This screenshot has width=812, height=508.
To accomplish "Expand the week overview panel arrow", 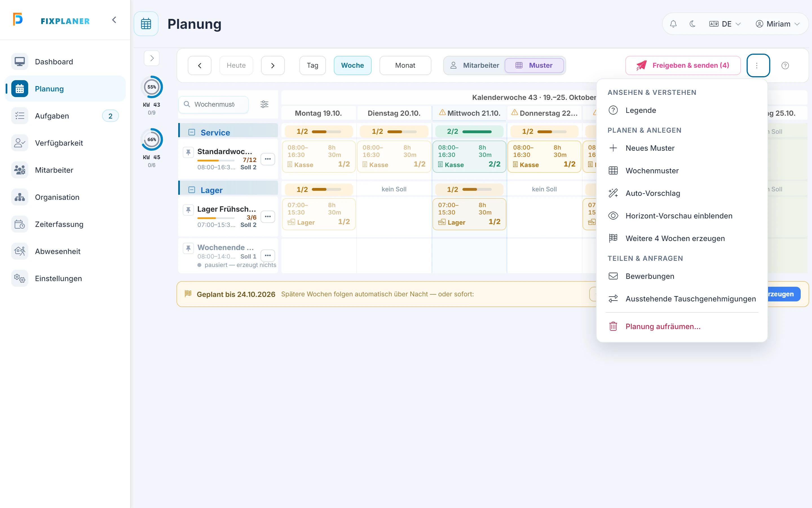I will (x=152, y=58).
